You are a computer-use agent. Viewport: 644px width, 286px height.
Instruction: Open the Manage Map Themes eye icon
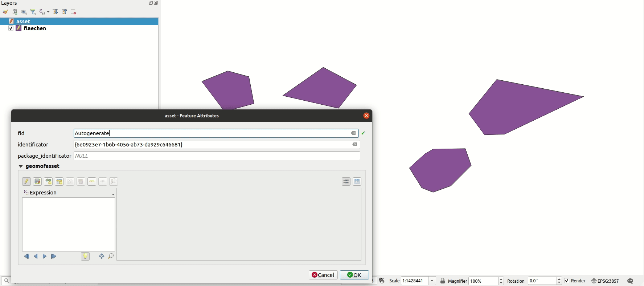[24, 12]
